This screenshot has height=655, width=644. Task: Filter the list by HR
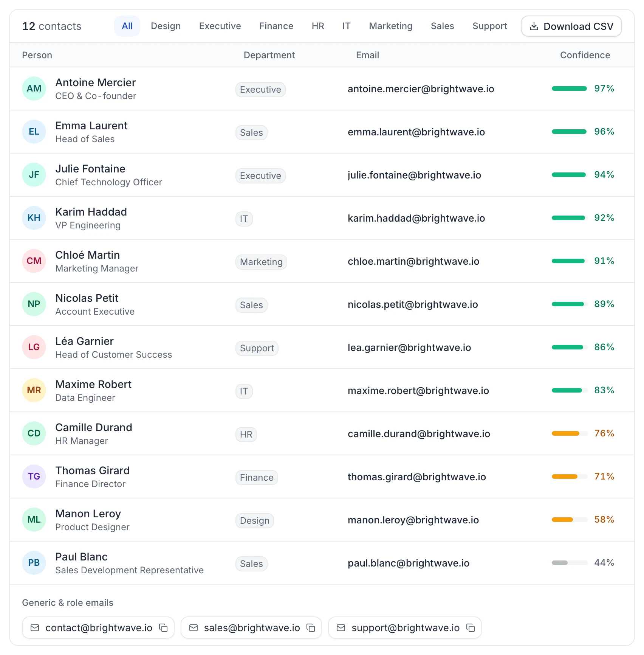[x=318, y=26]
